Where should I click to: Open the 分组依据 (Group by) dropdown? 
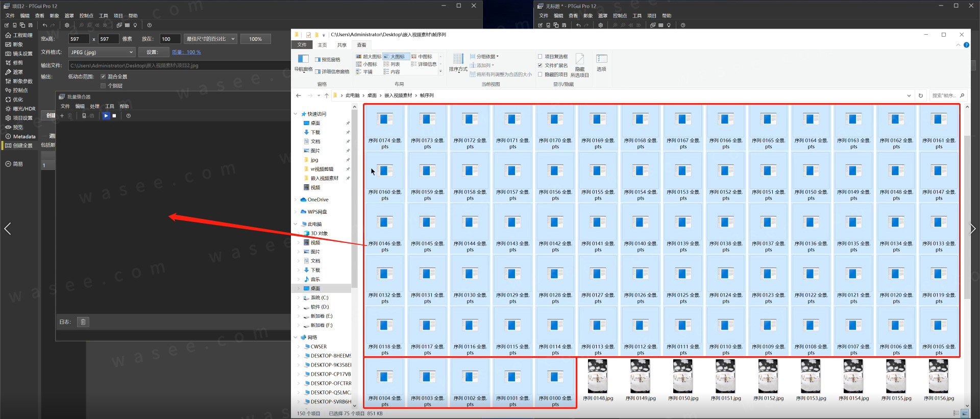pos(484,57)
